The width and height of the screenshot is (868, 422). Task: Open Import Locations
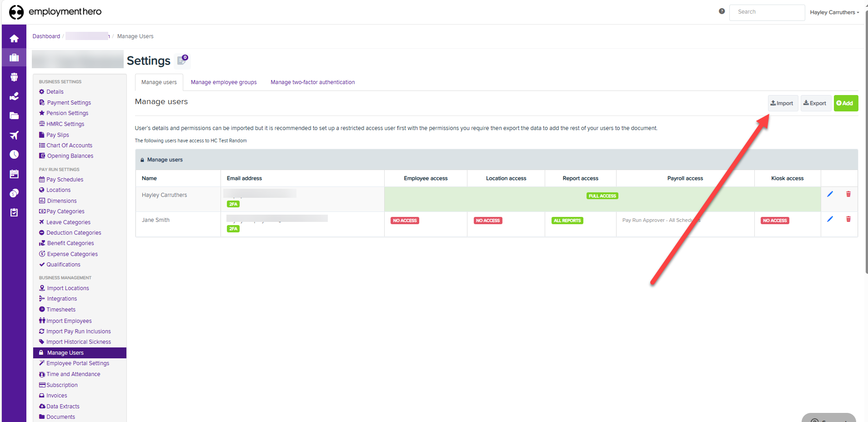64,288
